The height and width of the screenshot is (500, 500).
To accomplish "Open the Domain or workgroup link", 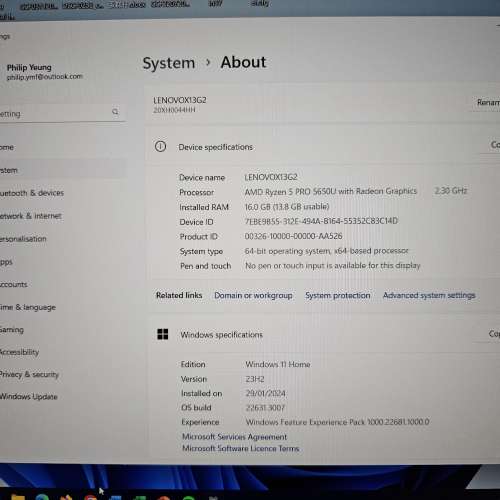I will click(253, 295).
